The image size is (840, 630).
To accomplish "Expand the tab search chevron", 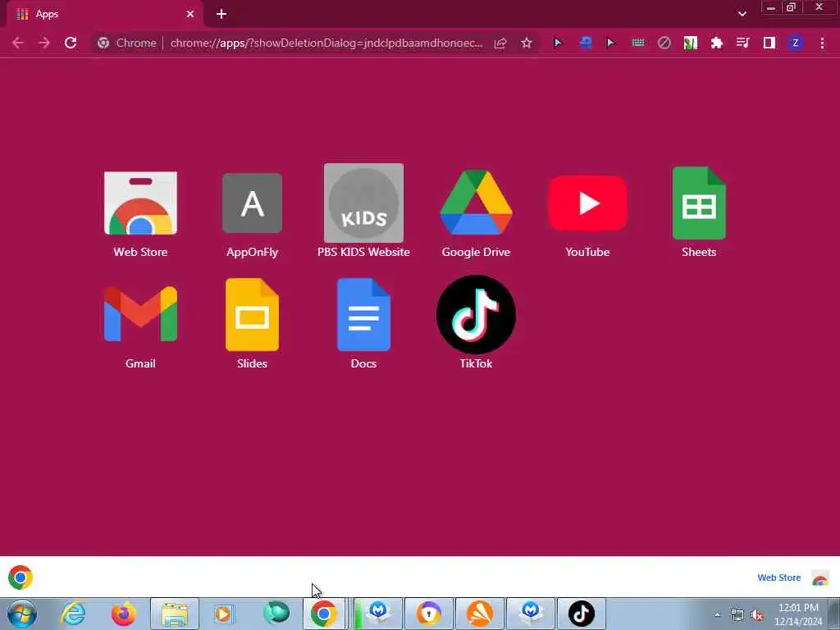I will click(x=742, y=14).
